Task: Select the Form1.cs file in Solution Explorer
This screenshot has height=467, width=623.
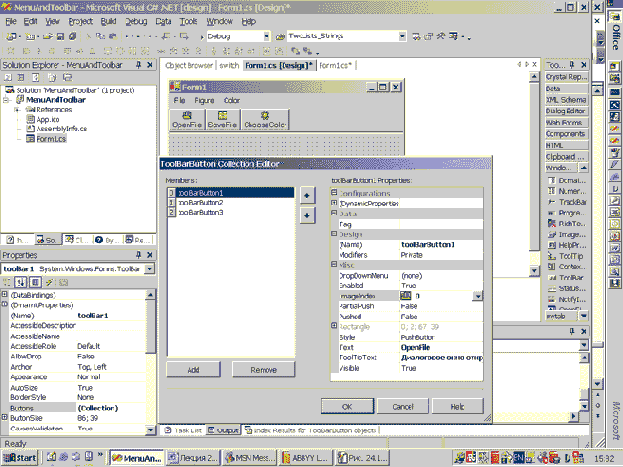Action: 49,139
